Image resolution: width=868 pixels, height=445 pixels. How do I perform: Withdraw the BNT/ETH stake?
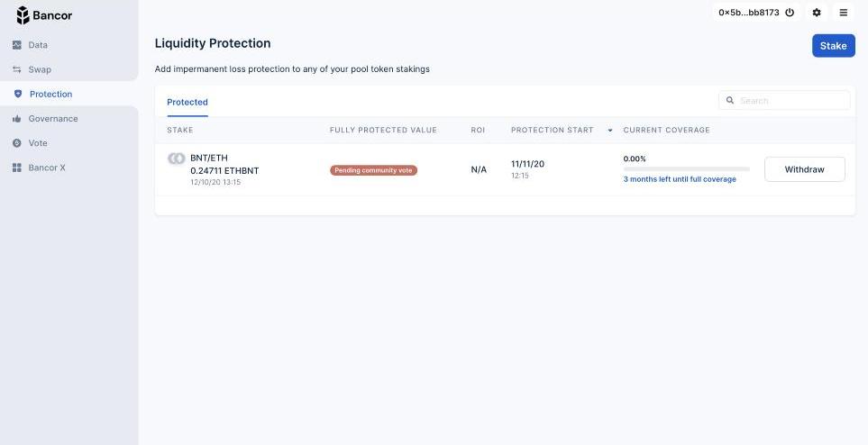coord(804,169)
